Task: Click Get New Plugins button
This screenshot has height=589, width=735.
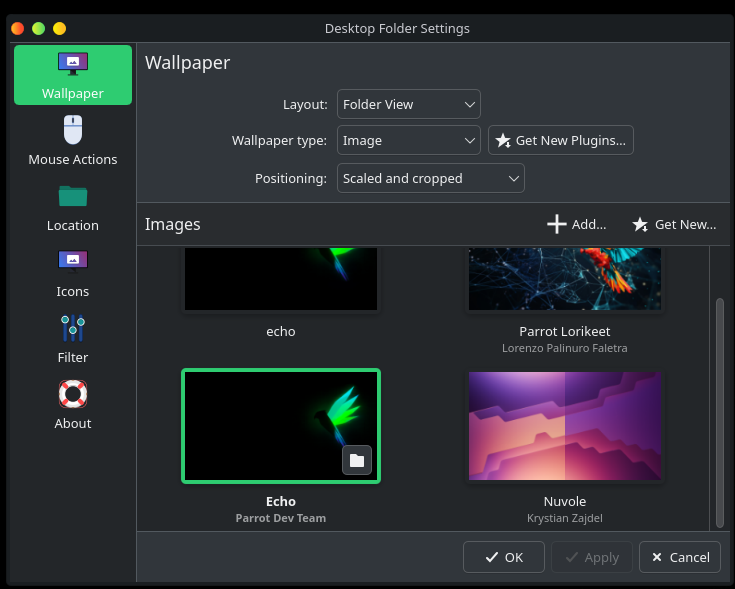Action: pos(560,141)
